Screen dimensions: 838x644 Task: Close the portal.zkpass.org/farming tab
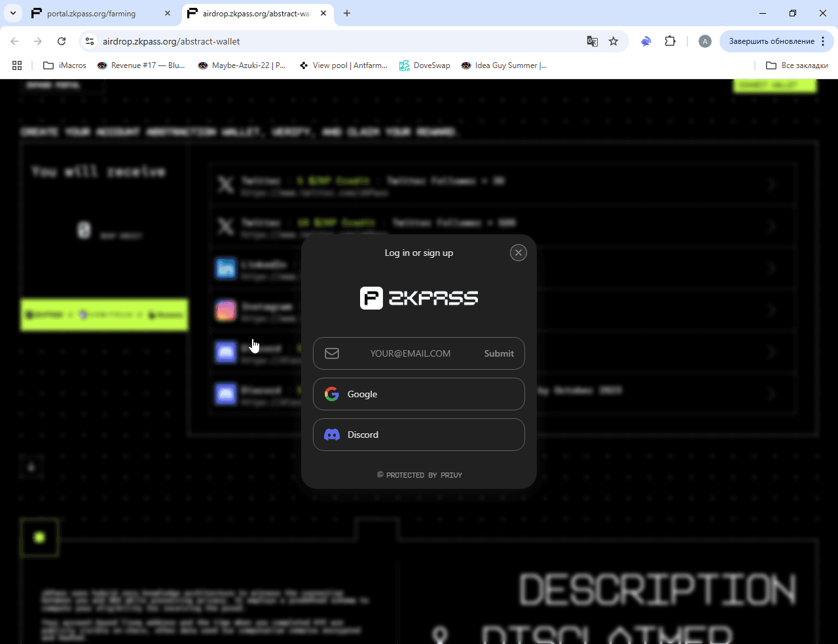click(168, 13)
